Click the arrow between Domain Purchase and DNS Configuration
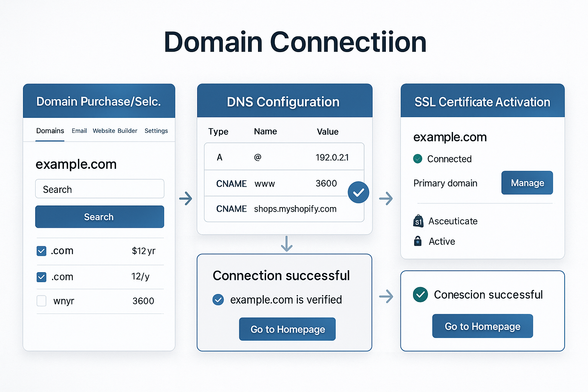This screenshot has height=392, width=588. click(x=186, y=198)
